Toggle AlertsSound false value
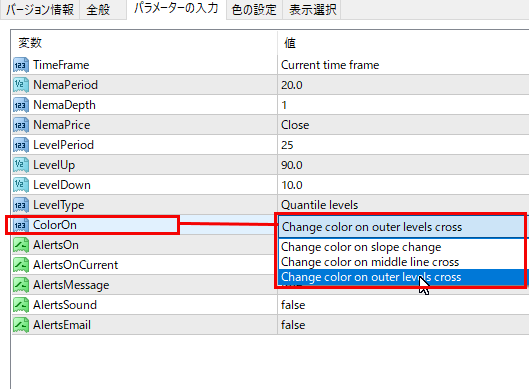The width and height of the screenshot is (529, 389). pyautogui.click(x=403, y=305)
